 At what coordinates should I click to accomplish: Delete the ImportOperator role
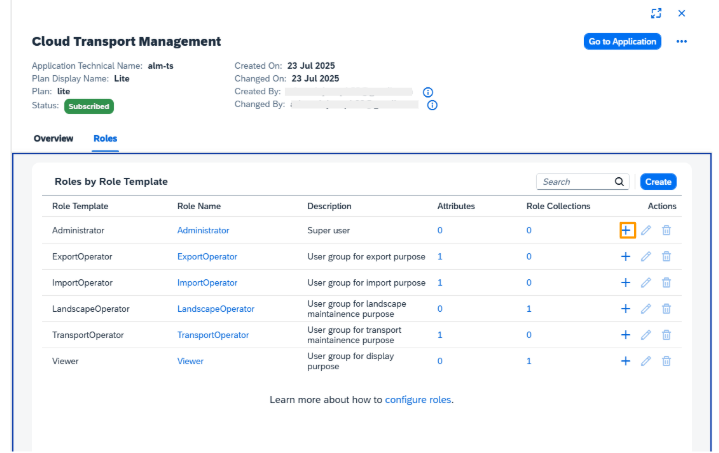(x=666, y=282)
